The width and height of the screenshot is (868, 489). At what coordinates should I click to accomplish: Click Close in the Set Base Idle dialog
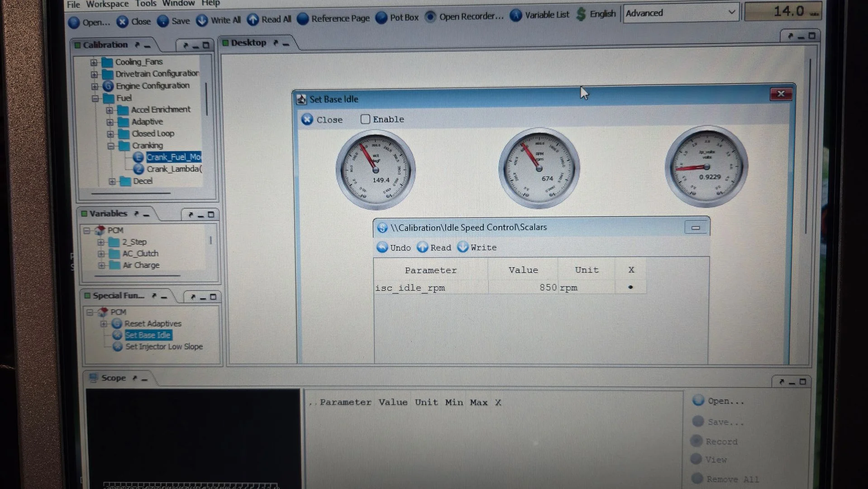322,120
